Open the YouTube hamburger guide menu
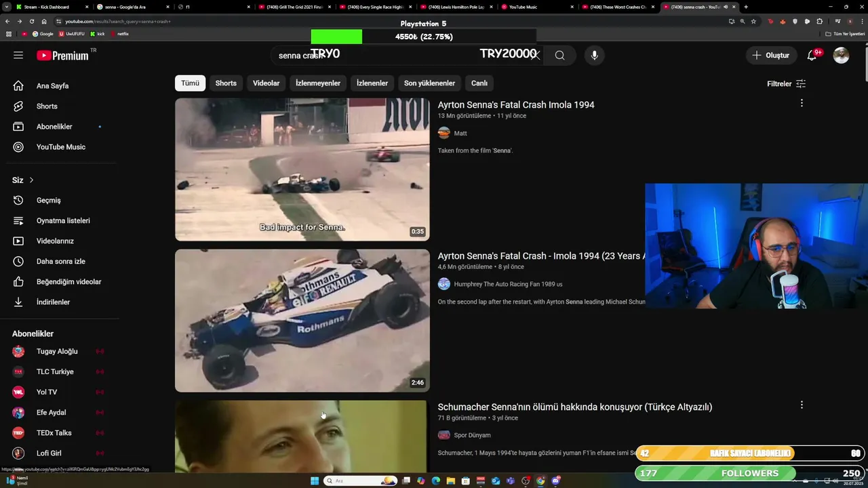The image size is (868, 488). 18,55
